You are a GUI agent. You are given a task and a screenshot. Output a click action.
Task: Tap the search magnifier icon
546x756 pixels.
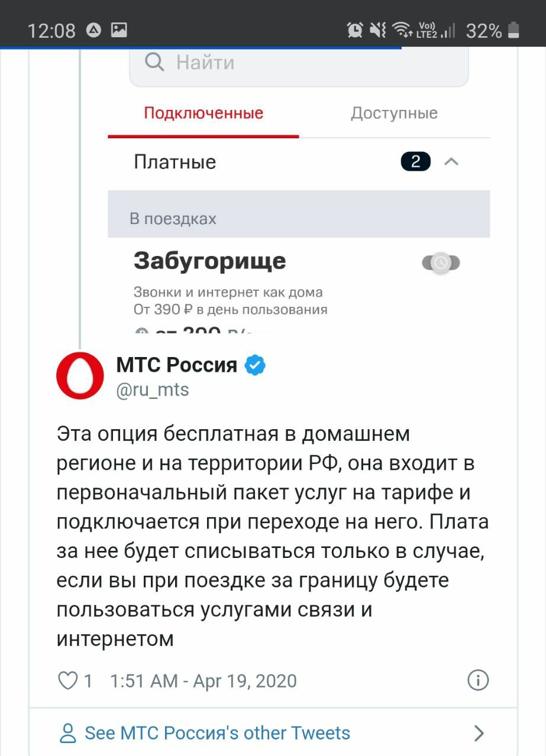[154, 62]
